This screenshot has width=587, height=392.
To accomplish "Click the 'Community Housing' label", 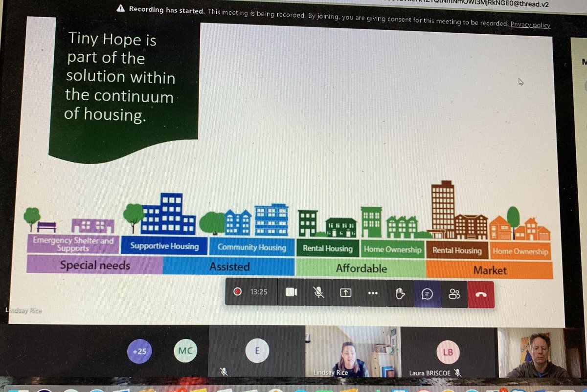I will (251, 247).
